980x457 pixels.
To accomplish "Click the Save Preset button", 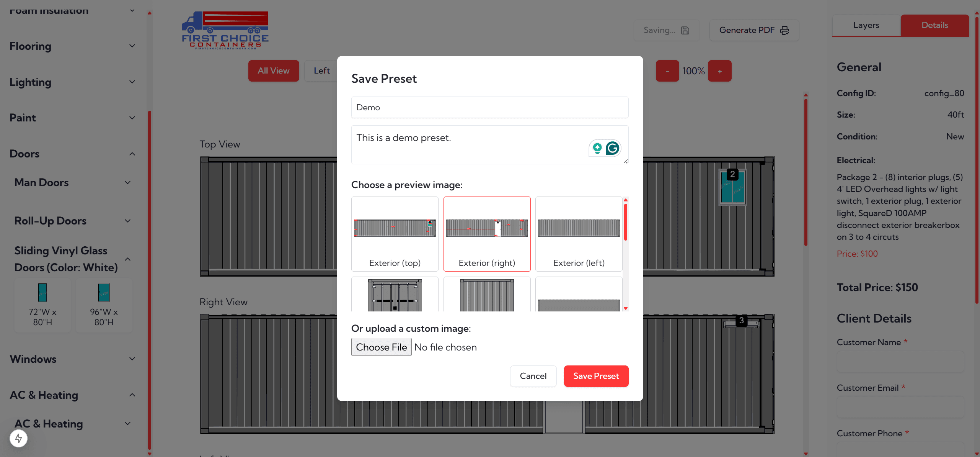I will pos(596,376).
